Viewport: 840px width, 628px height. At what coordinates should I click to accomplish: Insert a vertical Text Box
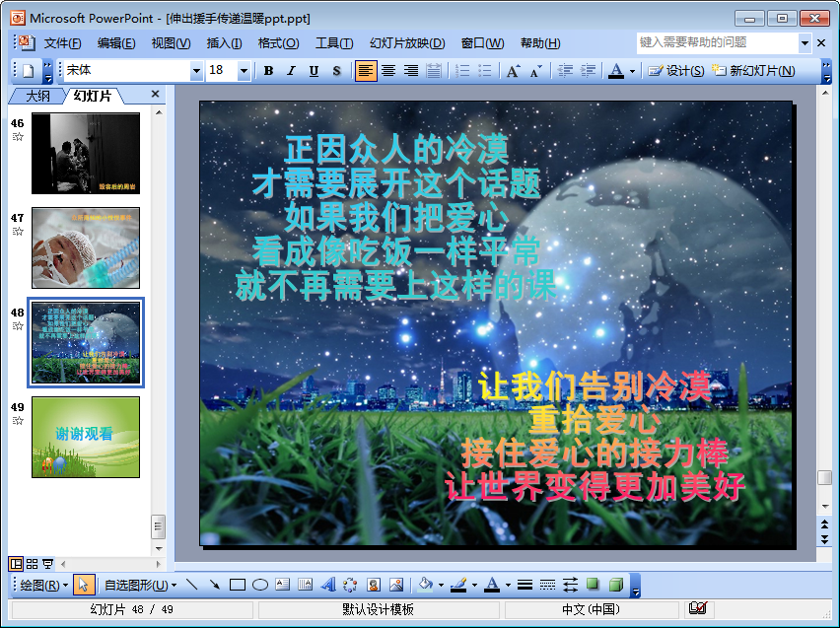pos(305,586)
